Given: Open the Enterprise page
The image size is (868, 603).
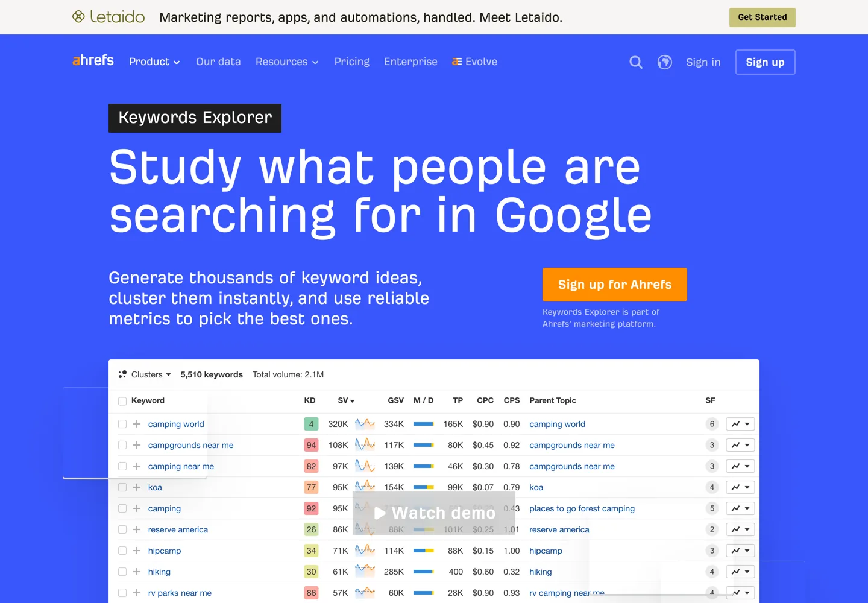Looking at the screenshot, I should (410, 62).
